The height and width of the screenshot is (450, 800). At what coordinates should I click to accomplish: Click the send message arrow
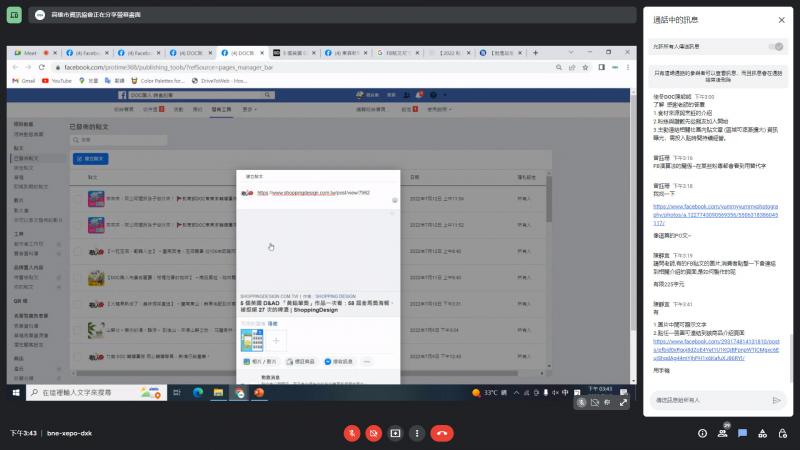pos(776,400)
